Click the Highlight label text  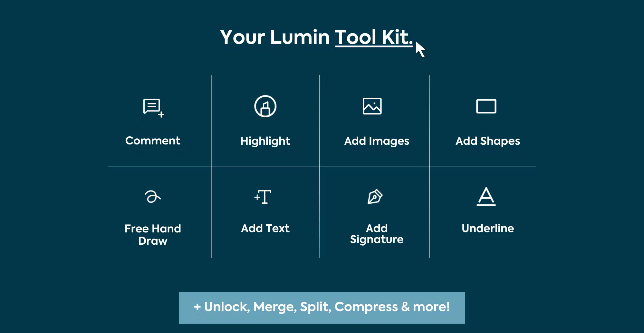(265, 141)
